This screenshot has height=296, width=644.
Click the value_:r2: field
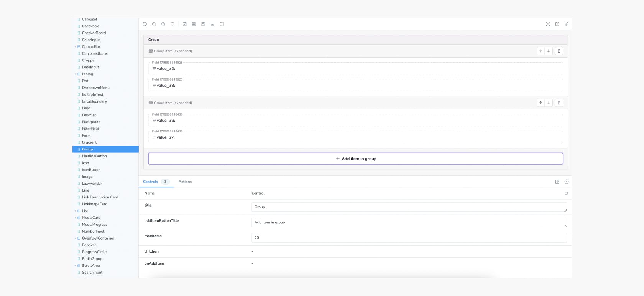[356, 68]
